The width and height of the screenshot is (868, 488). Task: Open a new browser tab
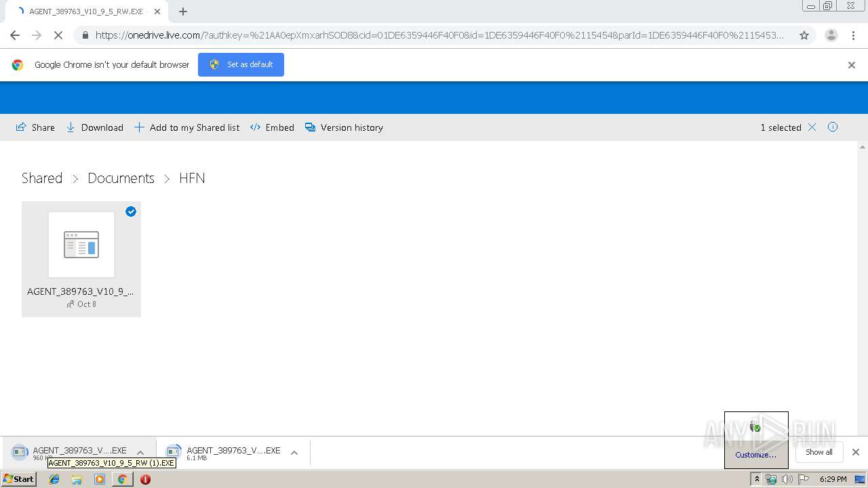point(183,12)
